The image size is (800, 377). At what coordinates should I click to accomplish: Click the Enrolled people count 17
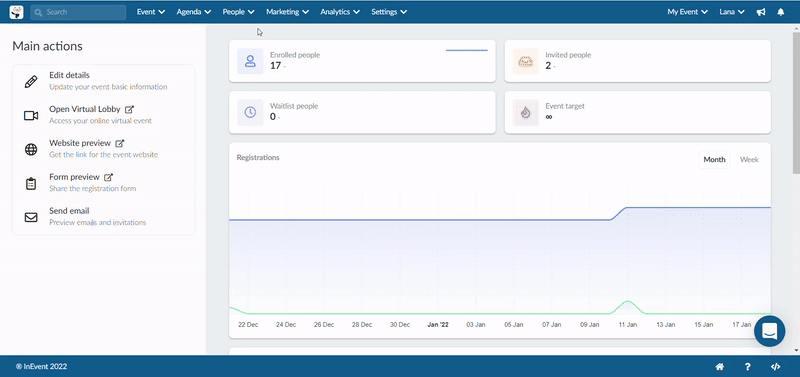click(276, 66)
